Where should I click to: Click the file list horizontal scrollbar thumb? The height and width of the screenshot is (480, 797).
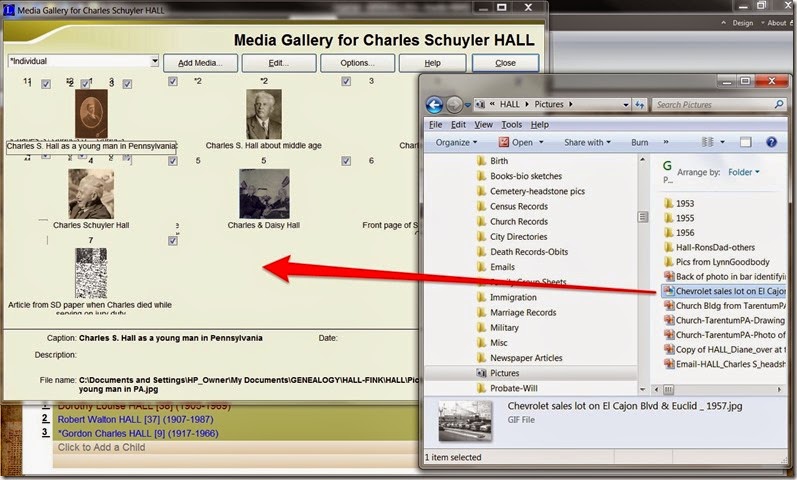tap(668, 390)
